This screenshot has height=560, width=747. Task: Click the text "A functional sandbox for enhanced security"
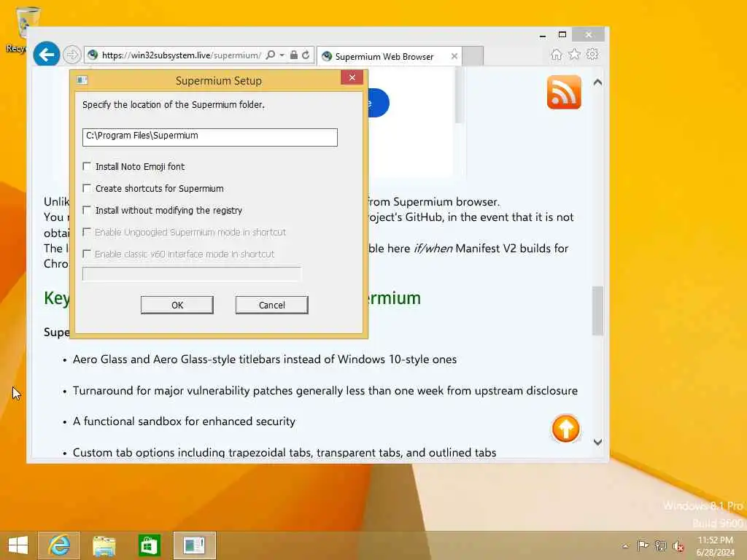tap(184, 421)
